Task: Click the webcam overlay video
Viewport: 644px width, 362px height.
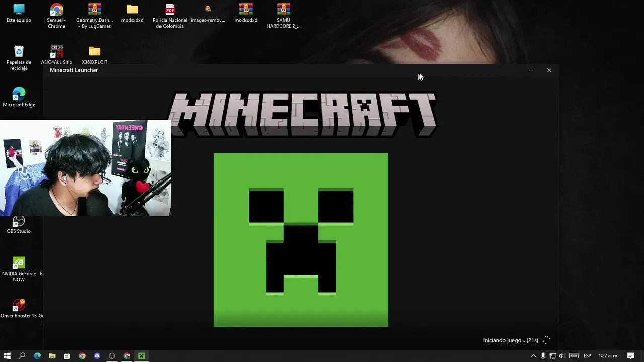Action: coord(86,168)
